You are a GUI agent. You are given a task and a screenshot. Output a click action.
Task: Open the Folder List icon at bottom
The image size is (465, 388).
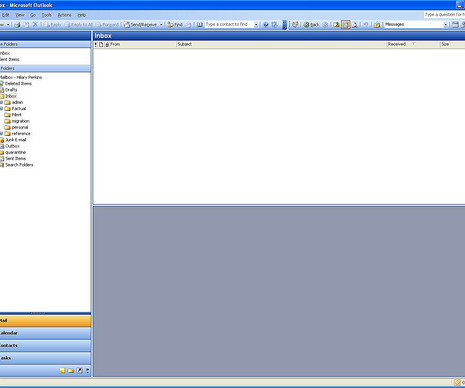[x=71, y=371]
